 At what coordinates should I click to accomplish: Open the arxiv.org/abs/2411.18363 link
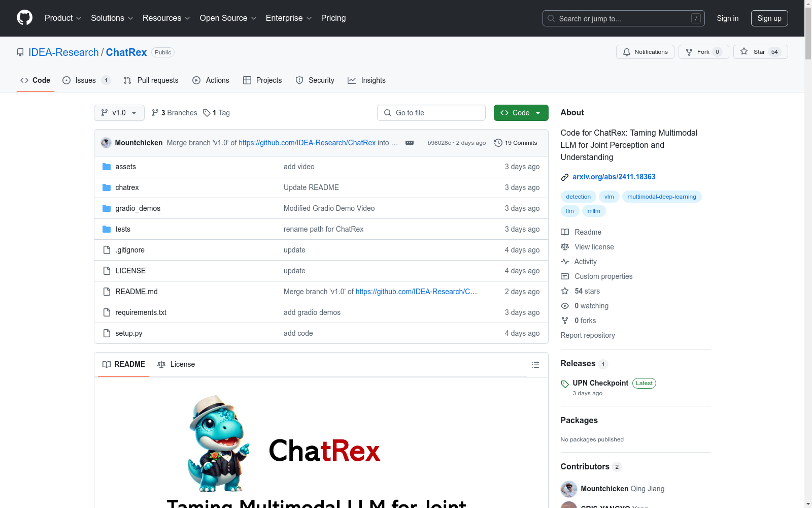614,177
